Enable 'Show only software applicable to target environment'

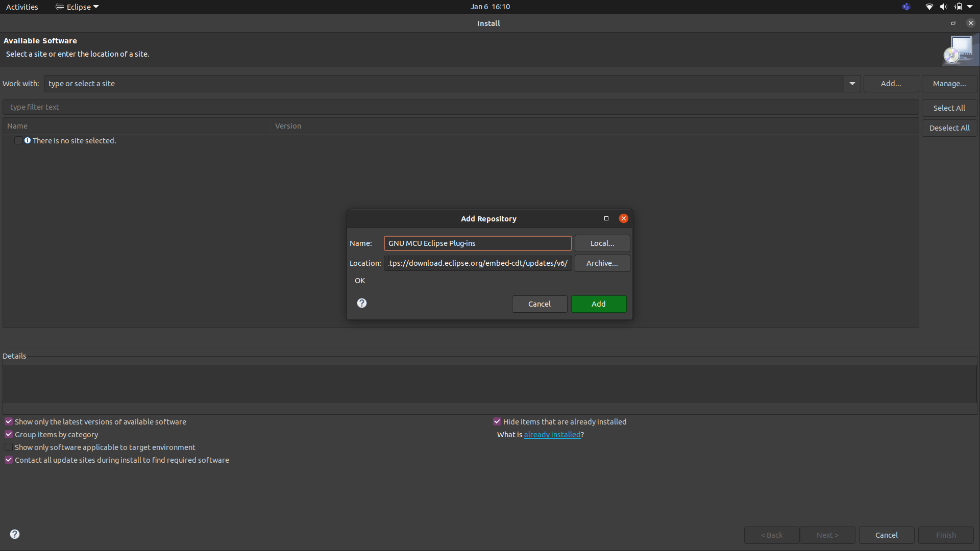click(x=9, y=447)
